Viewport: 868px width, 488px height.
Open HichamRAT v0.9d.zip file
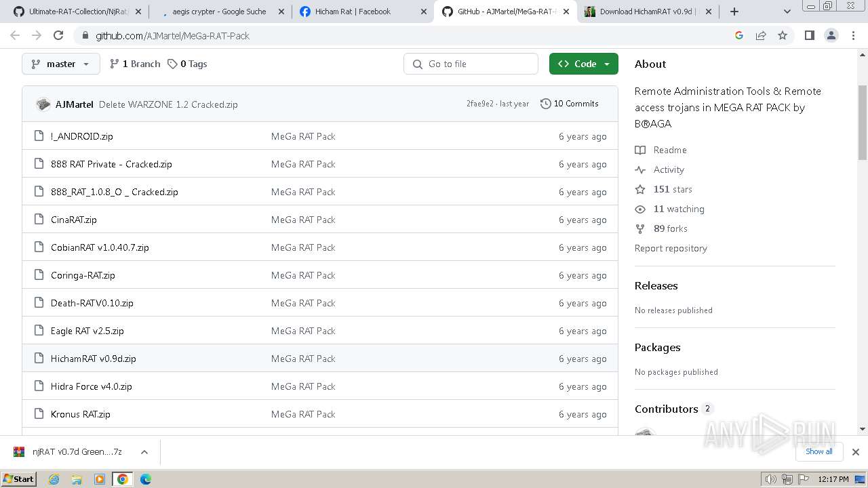point(94,359)
